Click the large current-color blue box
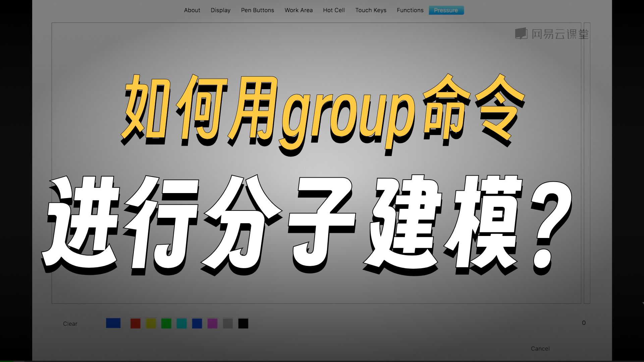 click(113, 323)
